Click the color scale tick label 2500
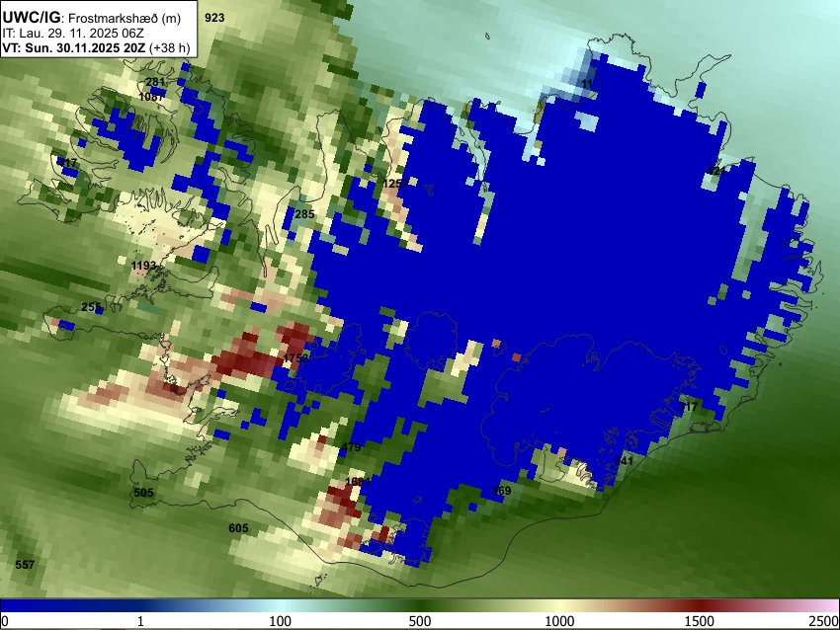The width and height of the screenshot is (840, 630). click(825, 621)
